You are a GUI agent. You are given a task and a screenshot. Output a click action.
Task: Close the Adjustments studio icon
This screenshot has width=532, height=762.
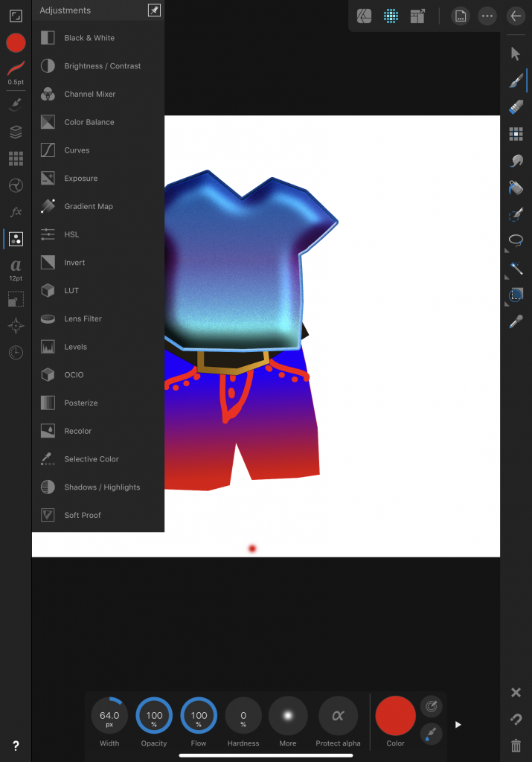coord(16,239)
